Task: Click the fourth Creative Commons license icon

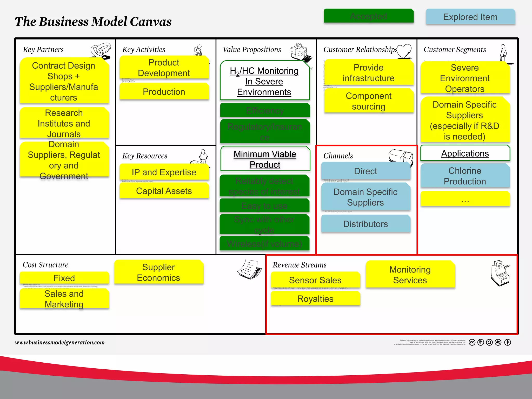Action: 498,342
